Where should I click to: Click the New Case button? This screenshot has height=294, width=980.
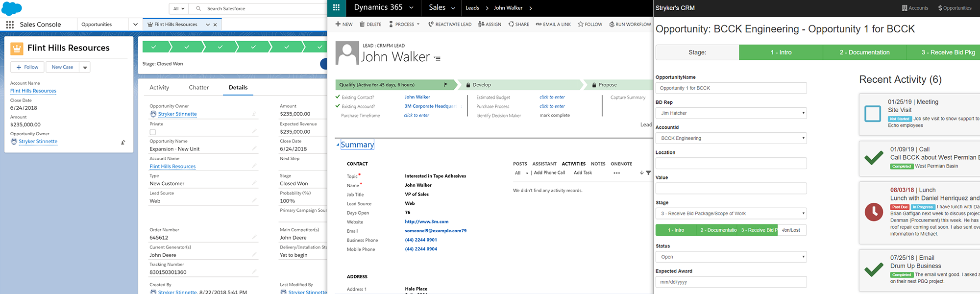(62, 67)
